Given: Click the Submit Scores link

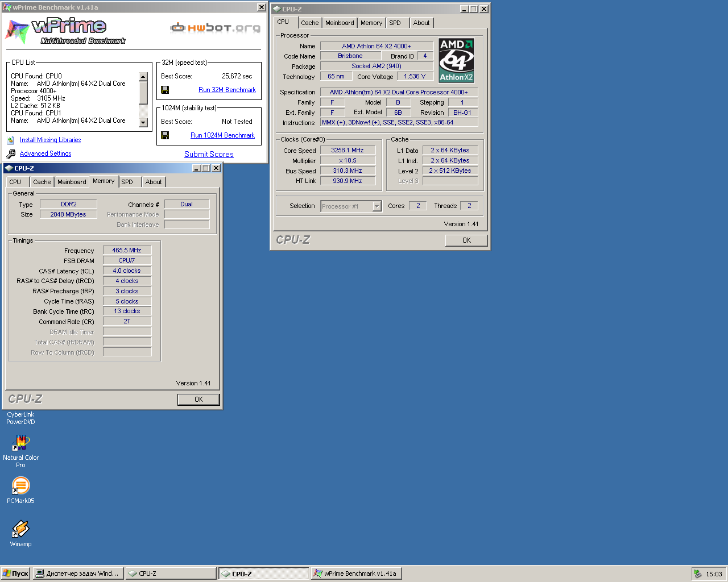Looking at the screenshot, I should pyautogui.click(x=209, y=154).
